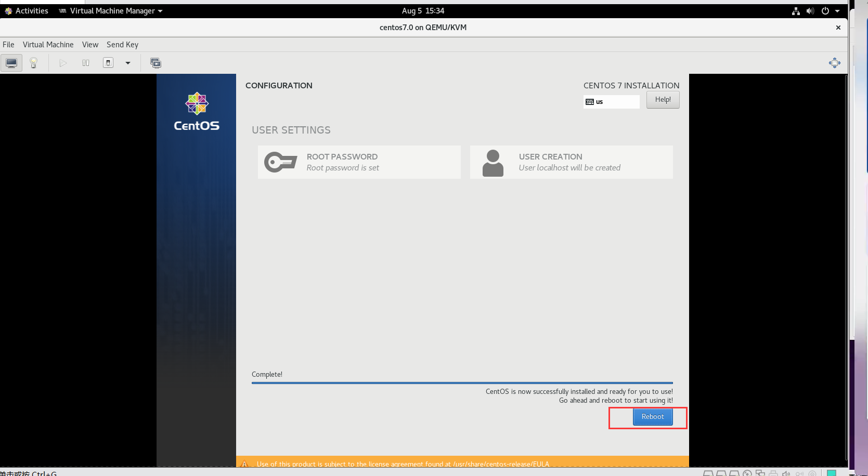Viewport: 868px width, 476px height.
Task: Click the power icon in top bar
Action: coord(825,11)
